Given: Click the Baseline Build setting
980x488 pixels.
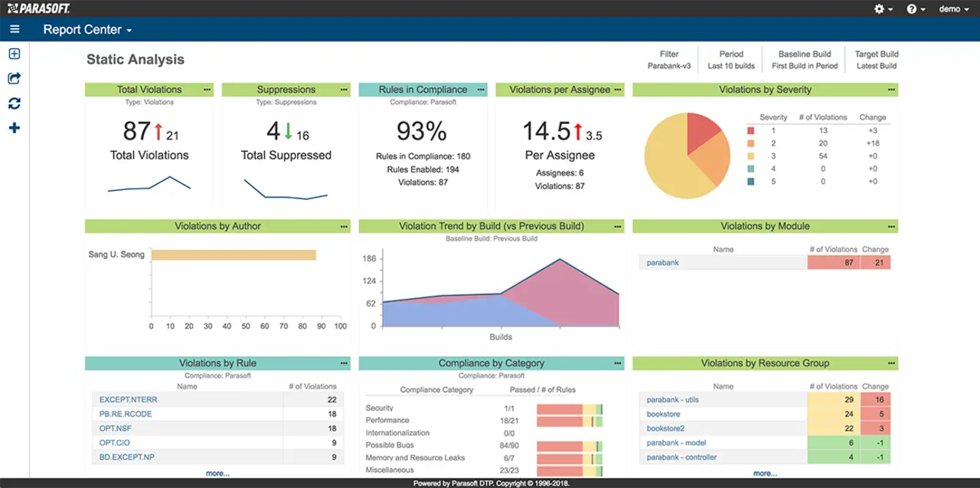Looking at the screenshot, I should click(805, 60).
